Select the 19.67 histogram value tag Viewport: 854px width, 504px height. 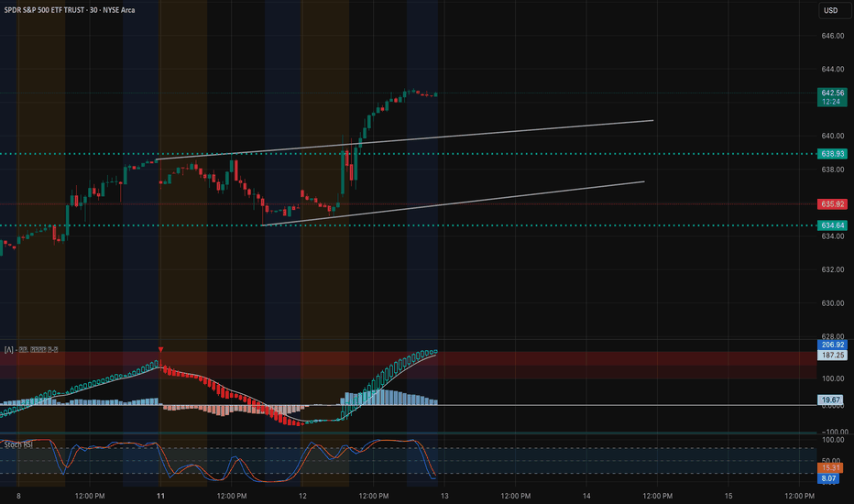pyautogui.click(x=830, y=400)
